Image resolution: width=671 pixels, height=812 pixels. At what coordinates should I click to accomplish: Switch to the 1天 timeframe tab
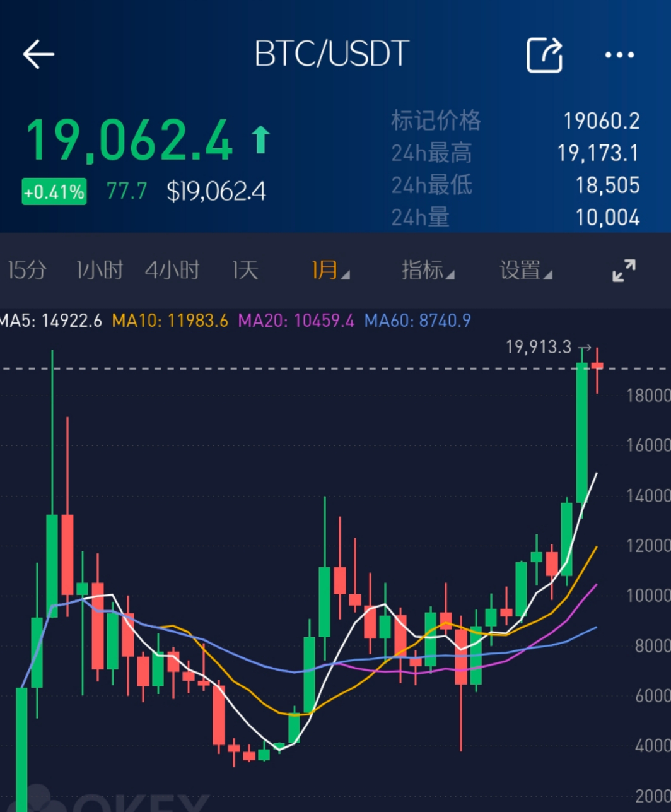pos(245,271)
